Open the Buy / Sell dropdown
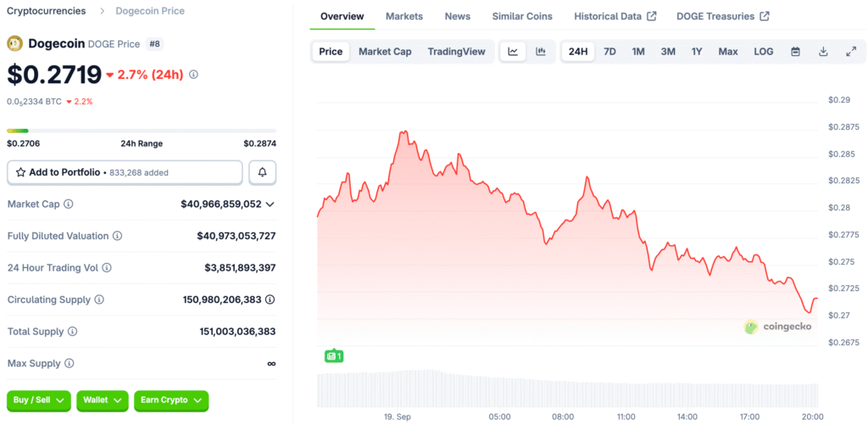 click(x=39, y=400)
